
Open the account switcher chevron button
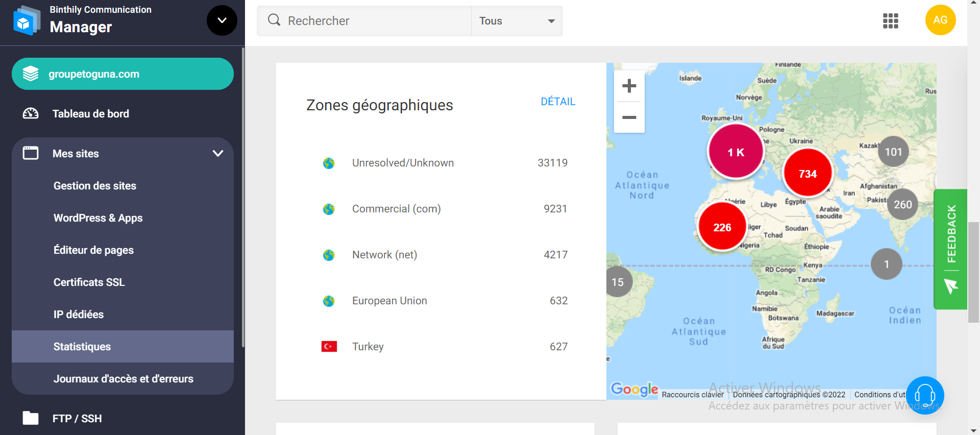pyautogui.click(x=222, y=20)
